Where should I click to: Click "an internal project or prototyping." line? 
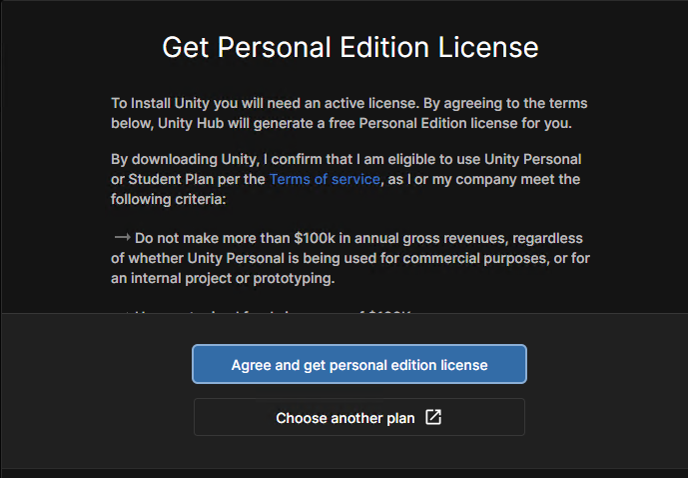click(x=222, y=278)
